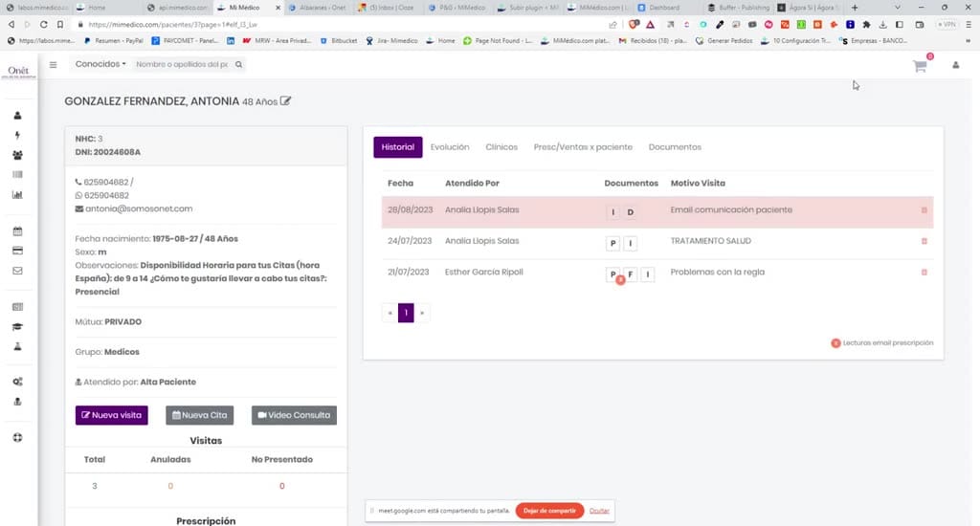Sort by the Fecha column header

tap(400, 183)
